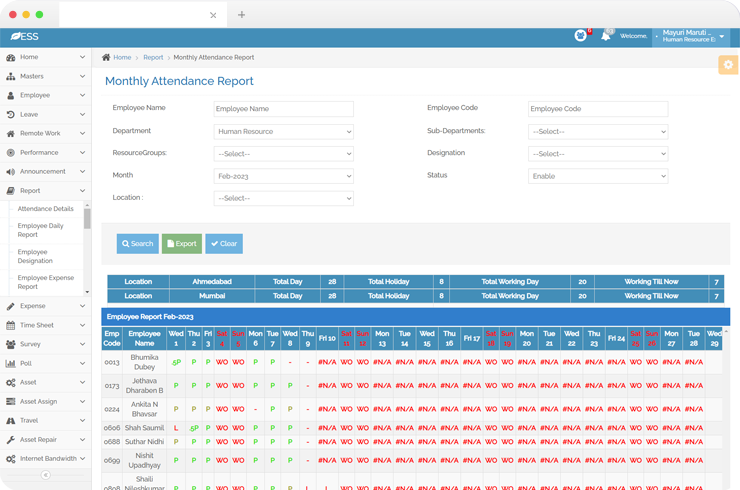Viewport: 740px width, 490px height.
Task: Click the Mumbai location cell
Action: 212,296
